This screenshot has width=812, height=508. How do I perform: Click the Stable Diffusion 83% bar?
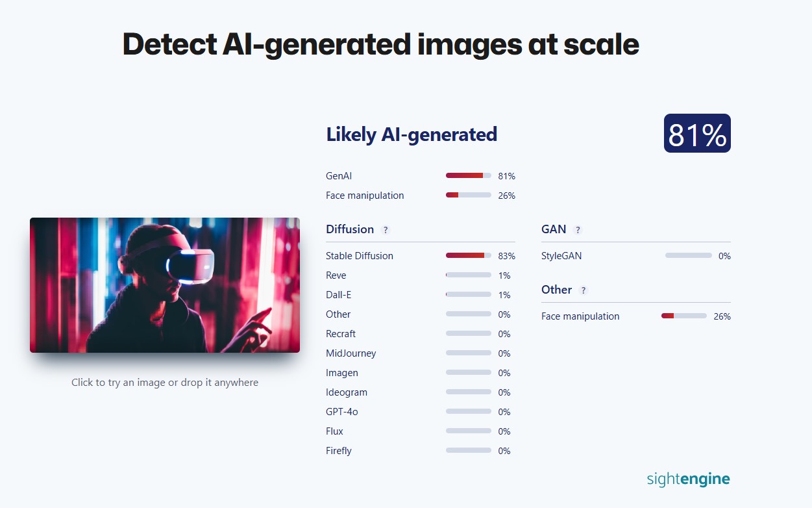[x=469, y=256]
